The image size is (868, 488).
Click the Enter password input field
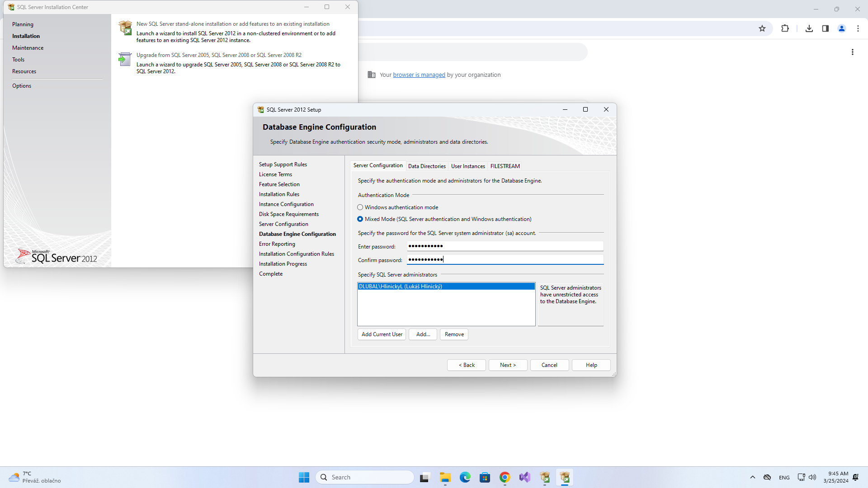coord(505,245)
